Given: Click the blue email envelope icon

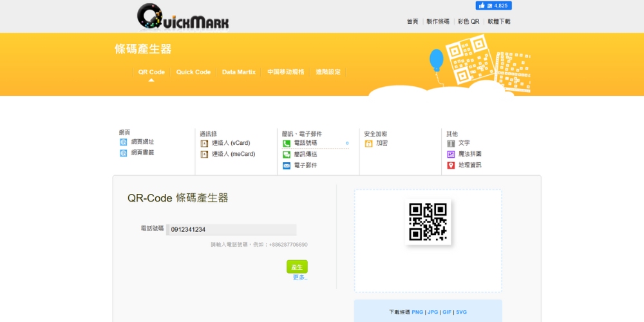Looking at the screenshot, I should pyautogui.click(x=287, y=166).
